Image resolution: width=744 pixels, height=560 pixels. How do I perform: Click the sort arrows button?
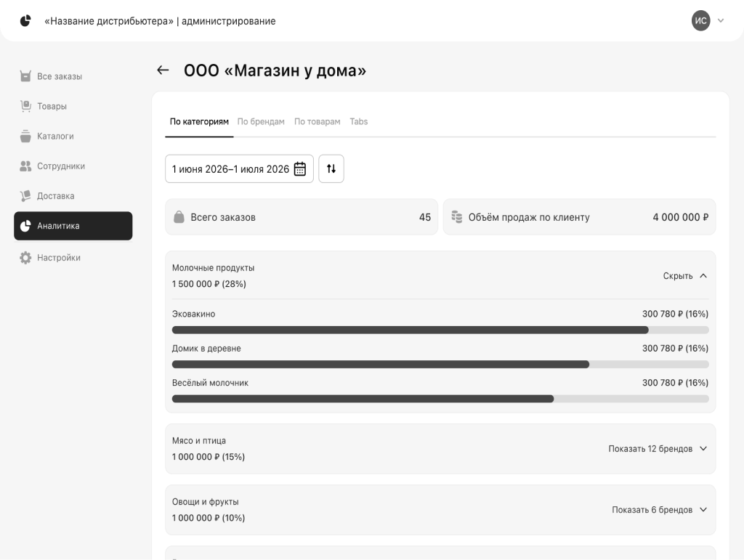[x=331, y=169]
